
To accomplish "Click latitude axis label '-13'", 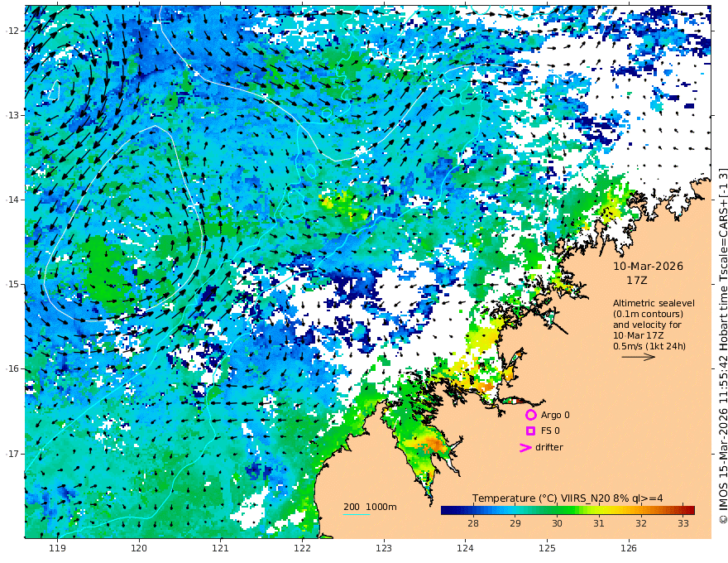I will pos(12,115).
